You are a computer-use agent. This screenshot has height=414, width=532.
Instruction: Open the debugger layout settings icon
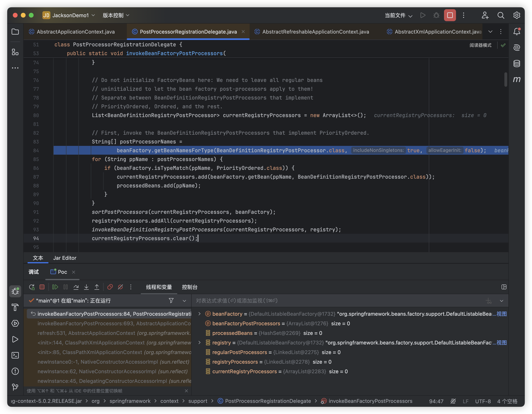pyautogui.click(x=504, y=287)
